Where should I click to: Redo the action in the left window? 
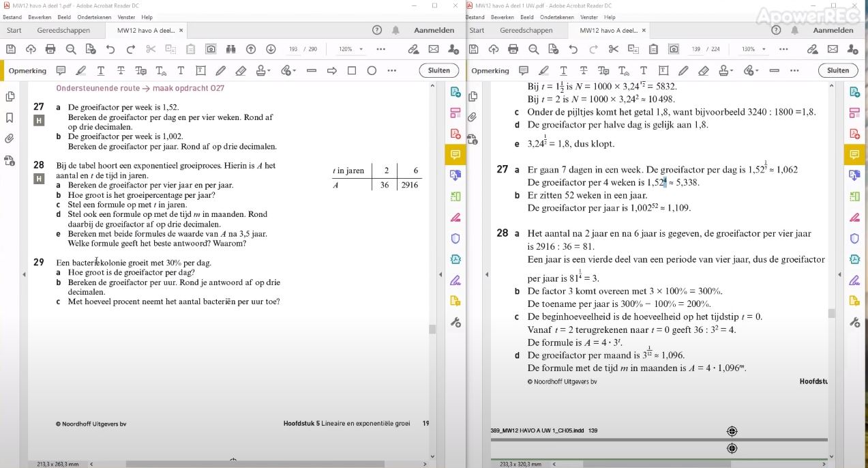pyautogui.click(x=130, y=49)
